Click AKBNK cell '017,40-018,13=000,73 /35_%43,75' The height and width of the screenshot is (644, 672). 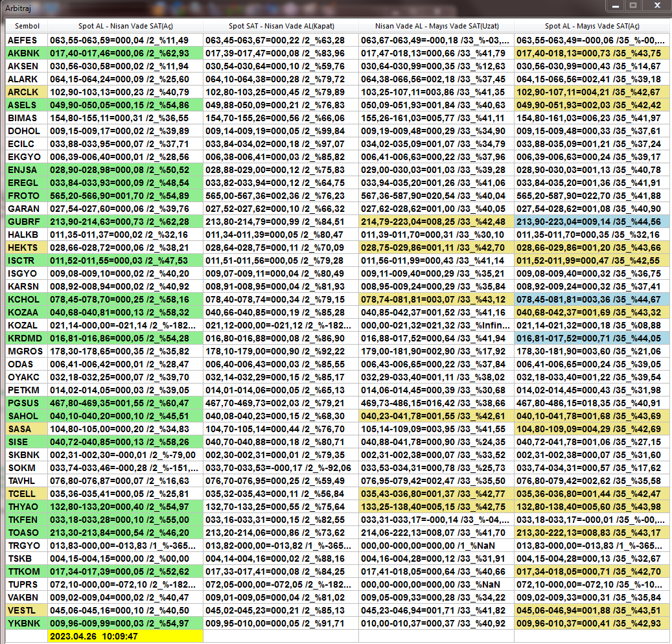point(592,53)
